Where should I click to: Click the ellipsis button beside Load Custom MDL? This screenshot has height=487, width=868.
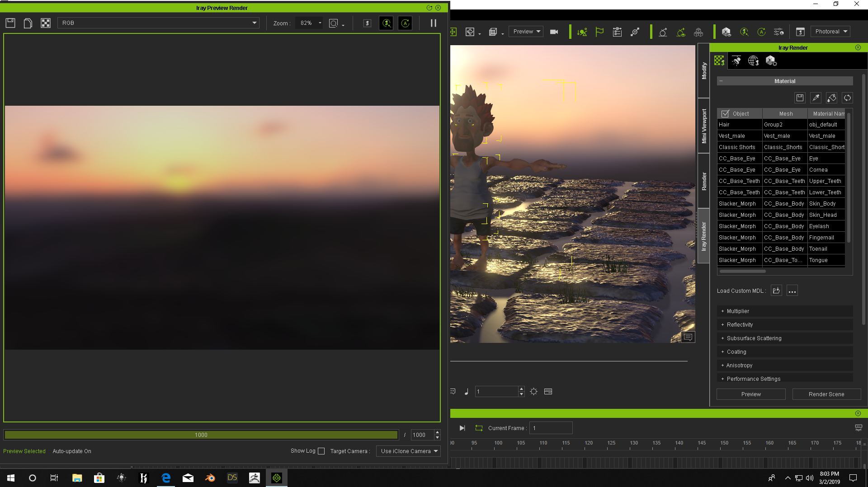792,290
